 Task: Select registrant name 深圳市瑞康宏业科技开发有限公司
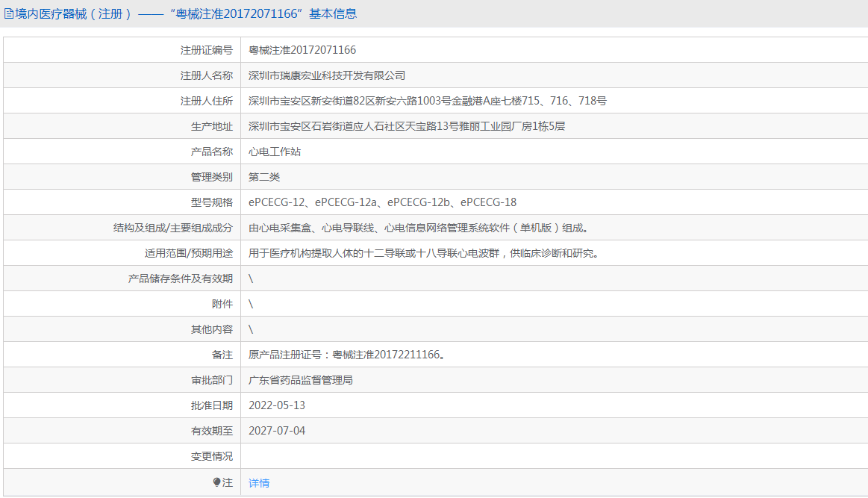[327, 75]
